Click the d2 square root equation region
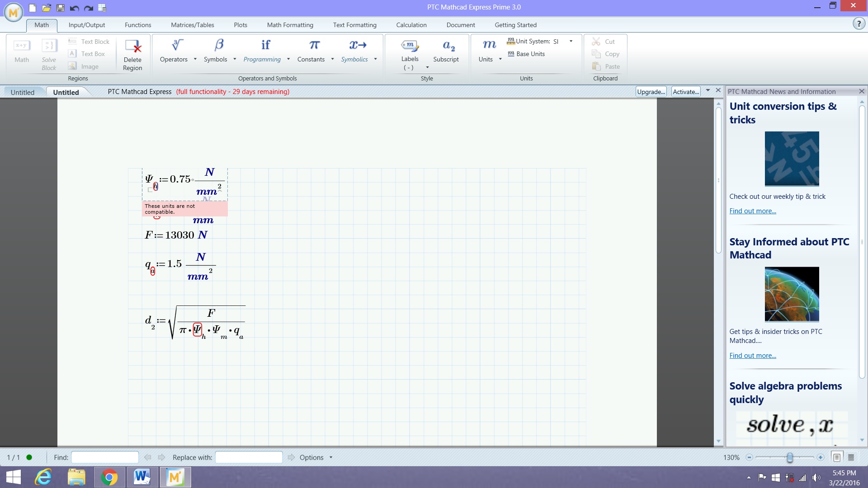 click(x=195, y=322)
